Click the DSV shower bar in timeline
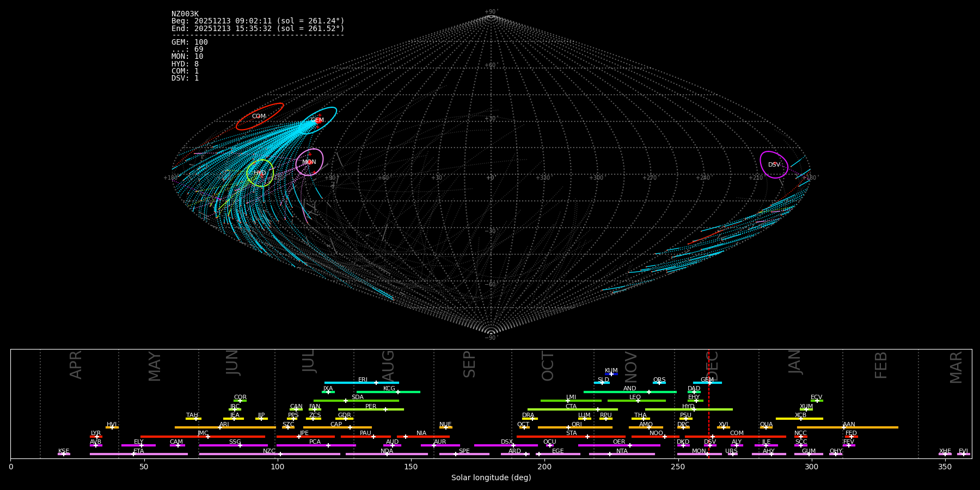This screenshot has height=490, width=980. [710, 445]
